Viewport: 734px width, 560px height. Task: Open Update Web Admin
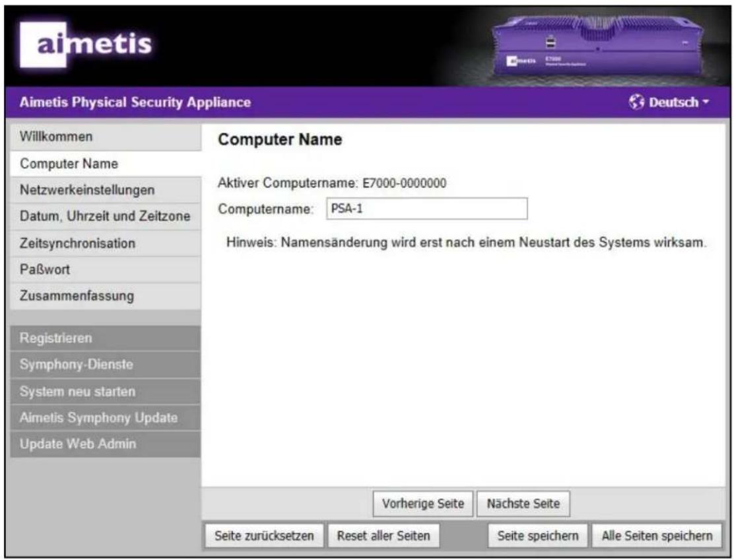(106, 444)
